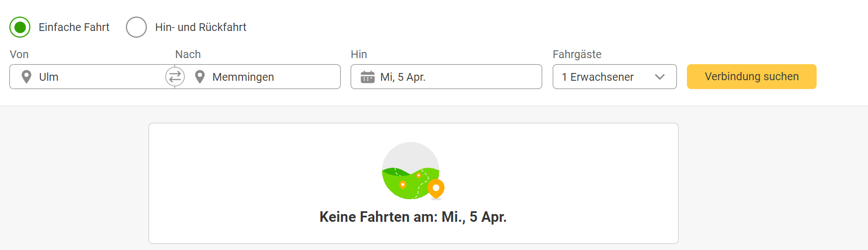Click the Hin- und Rückfahrt label text
868x250 pixels.
(200, 27)
